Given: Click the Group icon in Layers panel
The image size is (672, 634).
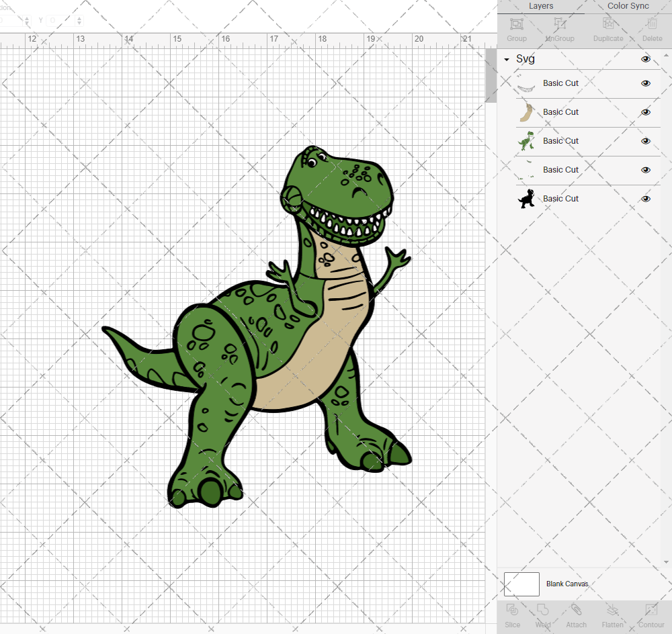Looking at the screenshot, I should tap(516, 24).
